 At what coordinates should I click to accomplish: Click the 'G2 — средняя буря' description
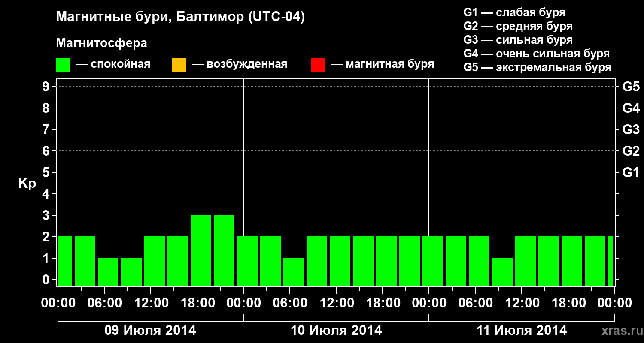tap(518, 26)
